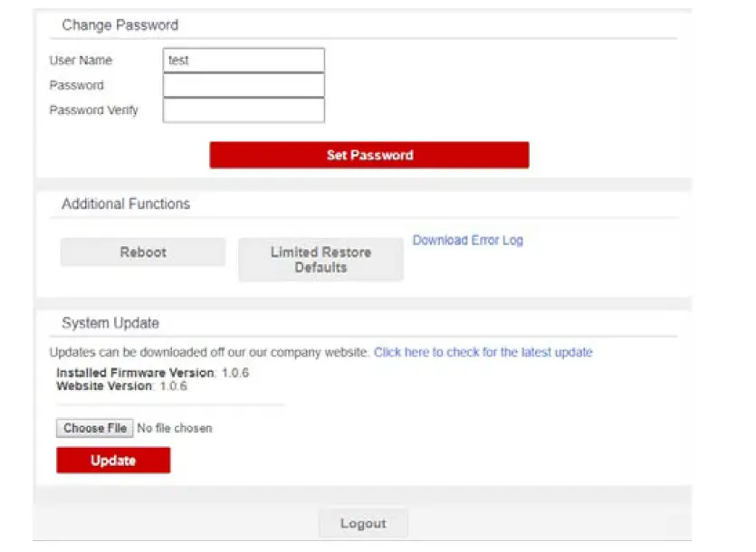Image resolution: width=756 pixels, height=552 pixels.
Task: Click the "No file chosen" text
Action: (x=175, y=428)
